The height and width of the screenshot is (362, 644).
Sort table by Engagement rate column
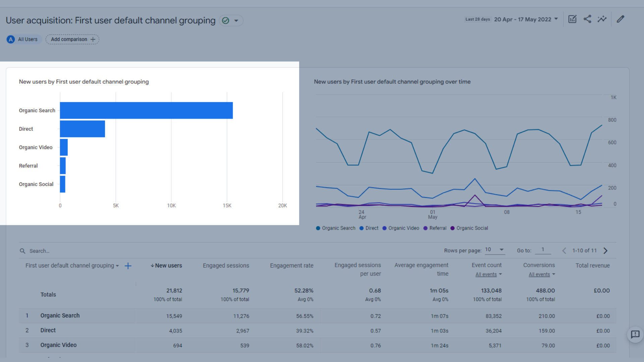[291, 265]
